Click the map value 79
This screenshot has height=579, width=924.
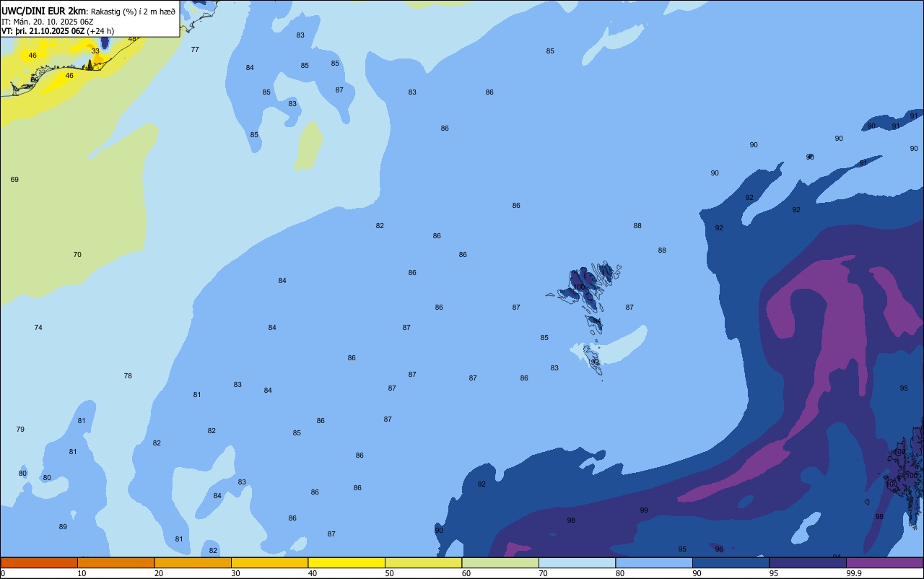[20, 430]
